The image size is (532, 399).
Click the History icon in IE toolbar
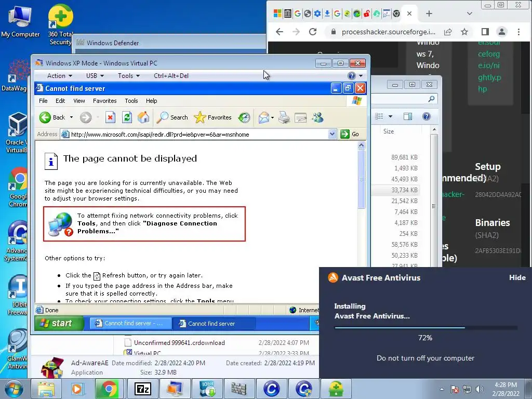click(244, 117)
